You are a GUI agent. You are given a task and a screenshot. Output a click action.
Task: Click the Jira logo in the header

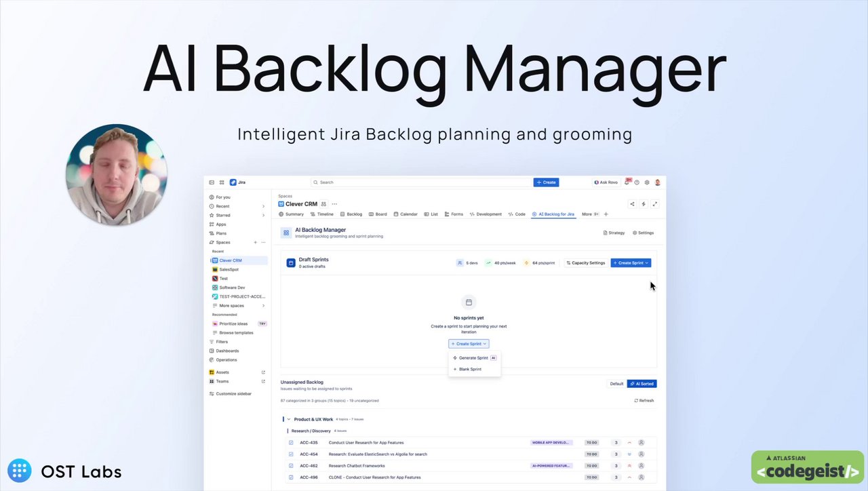pyautogui.click(x=237, y=182)
